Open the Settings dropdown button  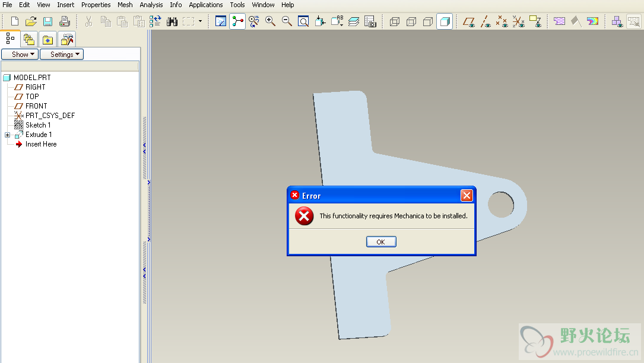[62, 54]
